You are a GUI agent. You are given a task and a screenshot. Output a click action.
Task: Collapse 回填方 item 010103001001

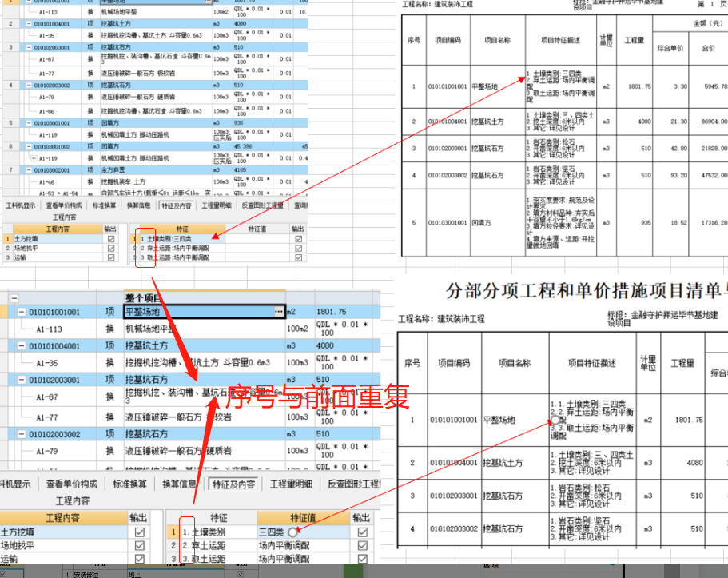[30, 123]
